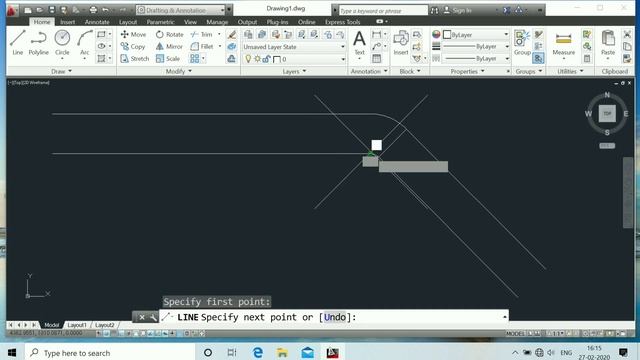The height and width of the screenshot is (360, 640).
Task: Toggle MODEL space status bar button
Action: tap(515, 333)
